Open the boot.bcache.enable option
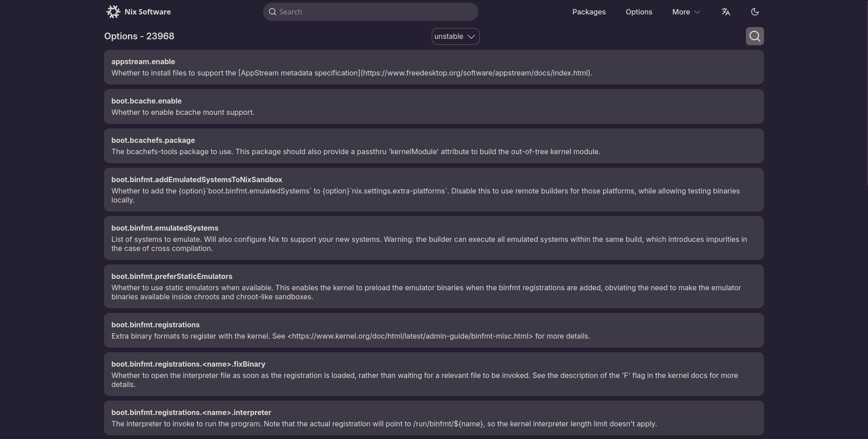This screenshot has width=868, height=439. tap(146, 101)
